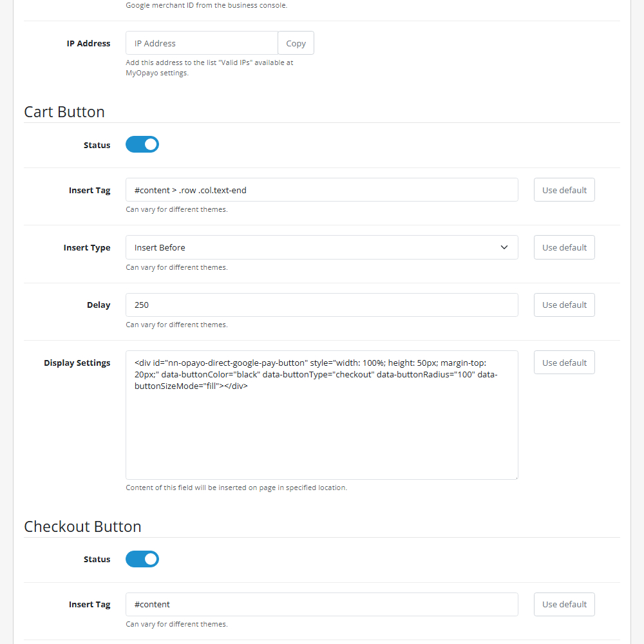
Task: Click the Insert Type dropdown chevron arrow
Action: 504,247
